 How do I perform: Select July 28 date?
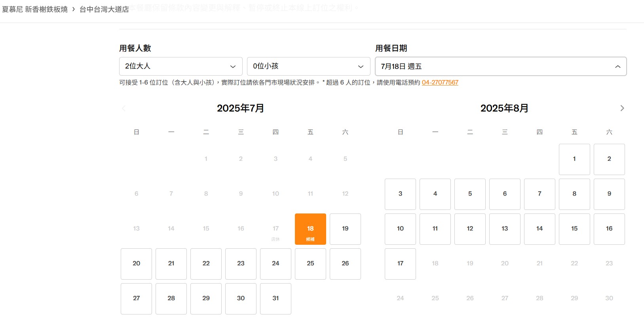pos(171,299)
